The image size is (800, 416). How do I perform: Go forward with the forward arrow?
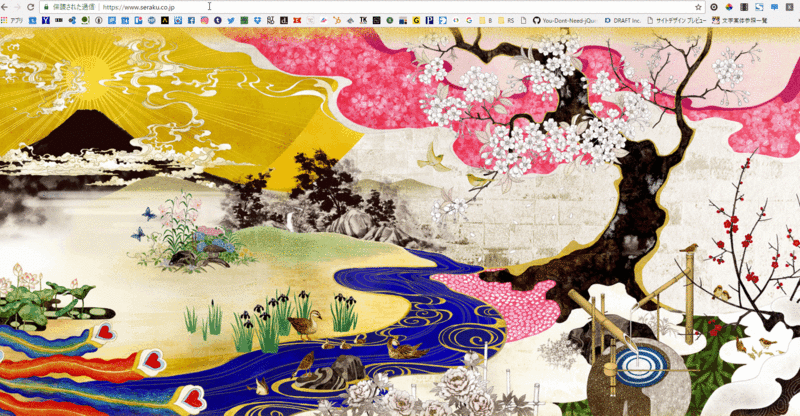click(x=17, y=7)
